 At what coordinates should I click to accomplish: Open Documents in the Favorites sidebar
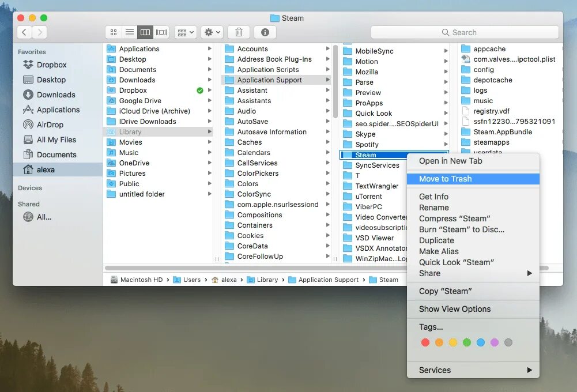coord(56,155)
